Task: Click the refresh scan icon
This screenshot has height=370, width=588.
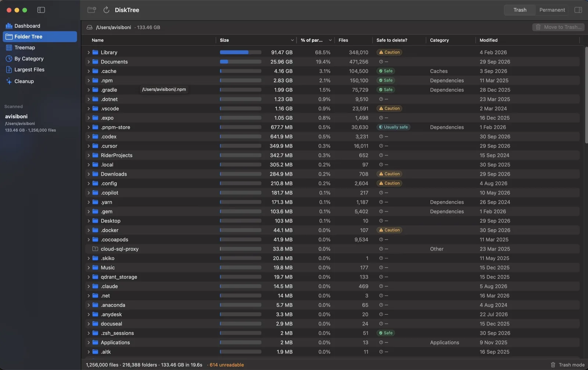Action: coord(106,10)
